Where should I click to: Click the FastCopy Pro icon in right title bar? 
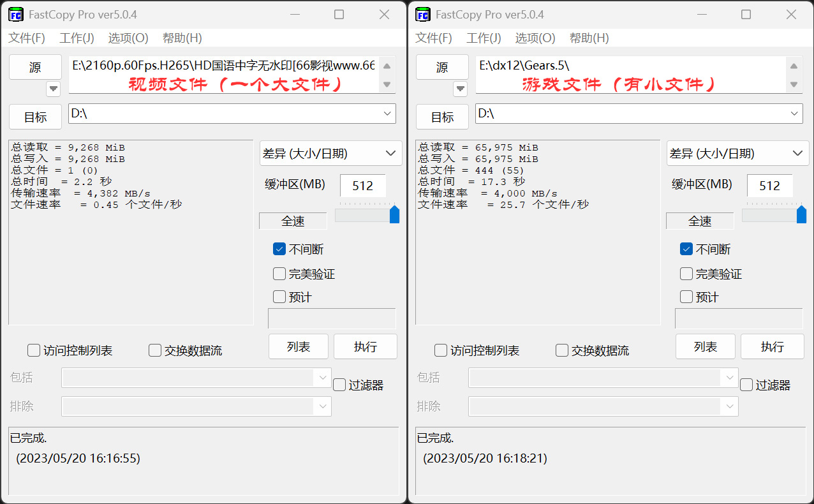[x=422, y=14]
